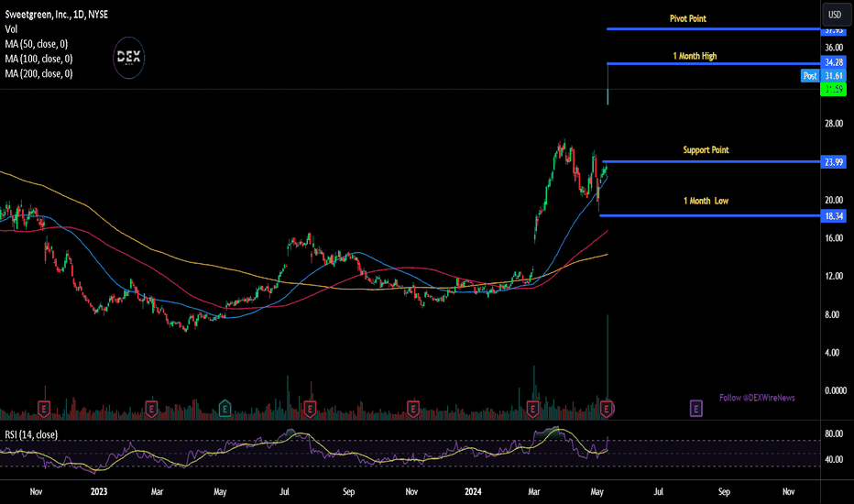Select the MA (200, close, 0) legend
Viewport: 854px width, 504px height.
point(38,73)
